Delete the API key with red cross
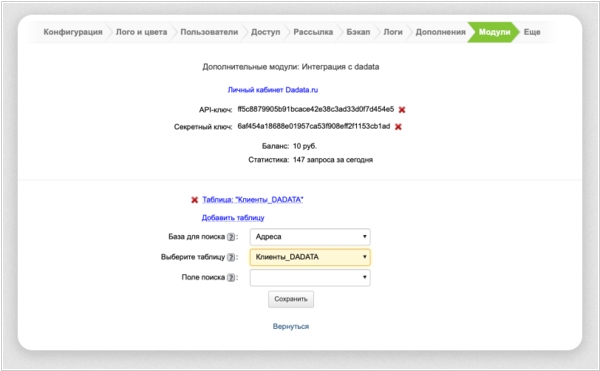Image resolution: width=600 pixels, height=371 pixels. [x=402, y=110]
